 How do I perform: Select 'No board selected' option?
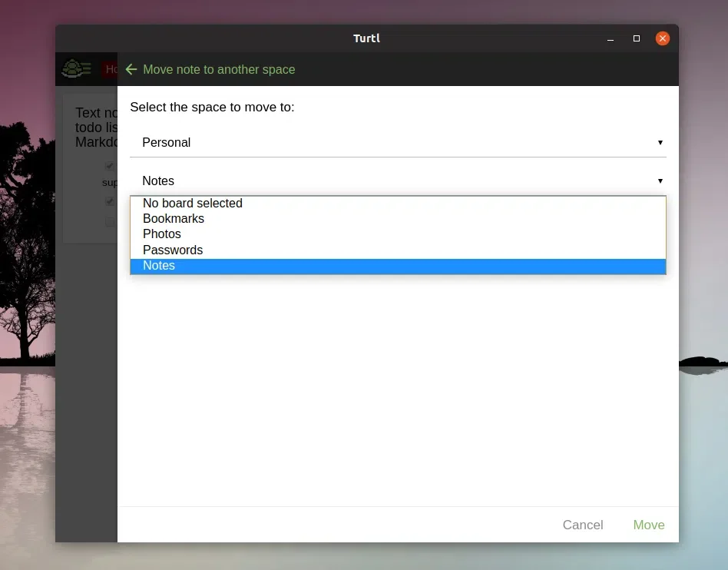pos(398,204)
